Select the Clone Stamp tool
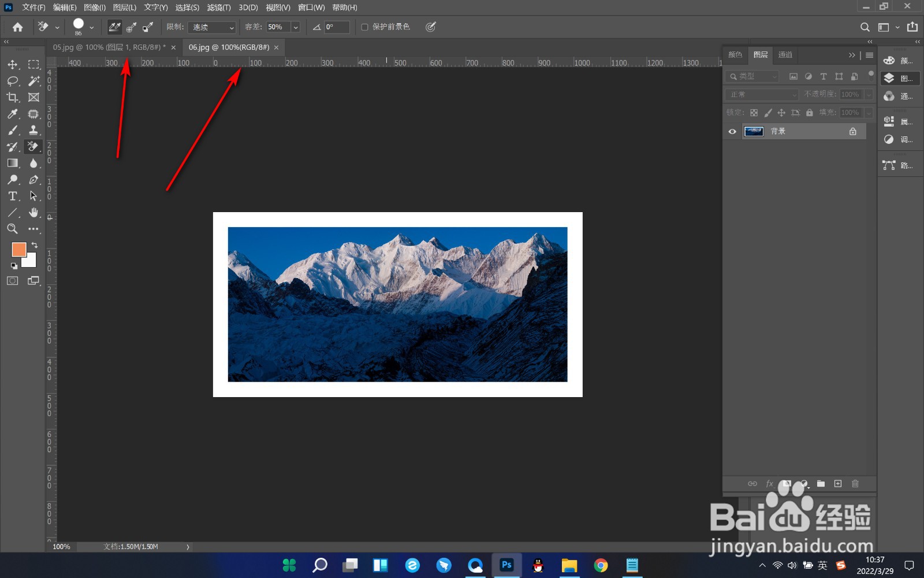The width and height of the screenshot is (924, 578). (x=34, y=130)
